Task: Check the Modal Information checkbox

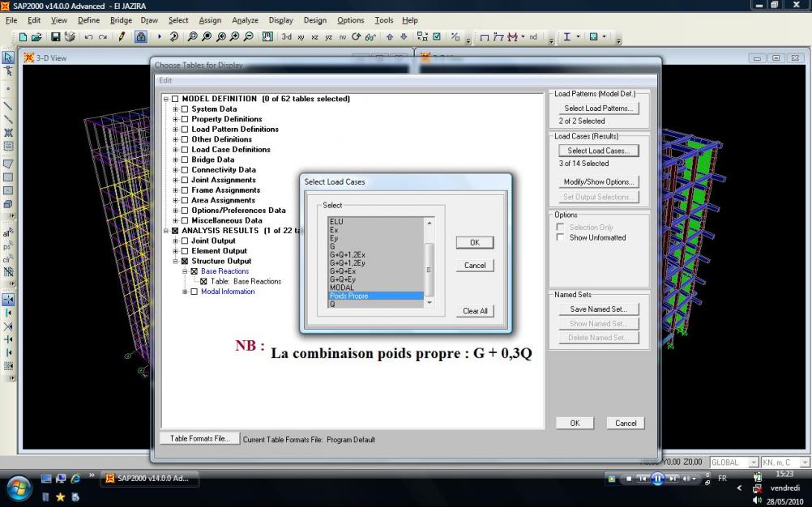Action: 194,292
